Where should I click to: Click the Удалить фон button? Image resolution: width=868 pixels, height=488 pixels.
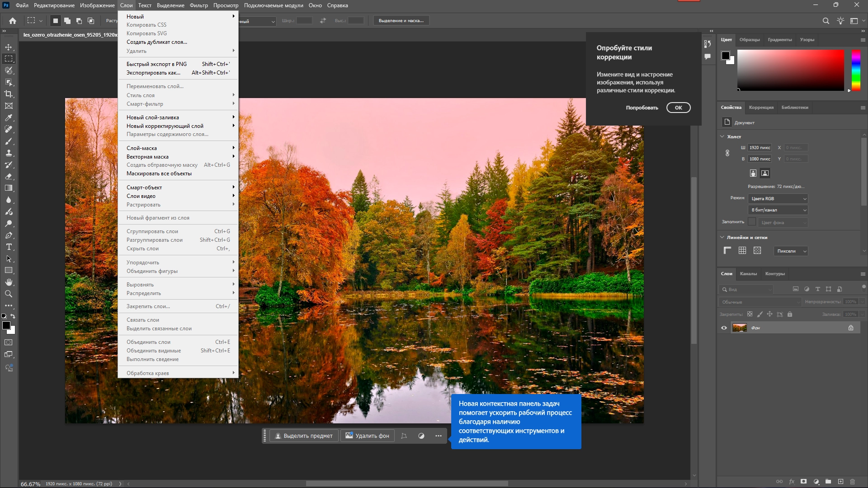pyautogui.click(x=367, y=436)
